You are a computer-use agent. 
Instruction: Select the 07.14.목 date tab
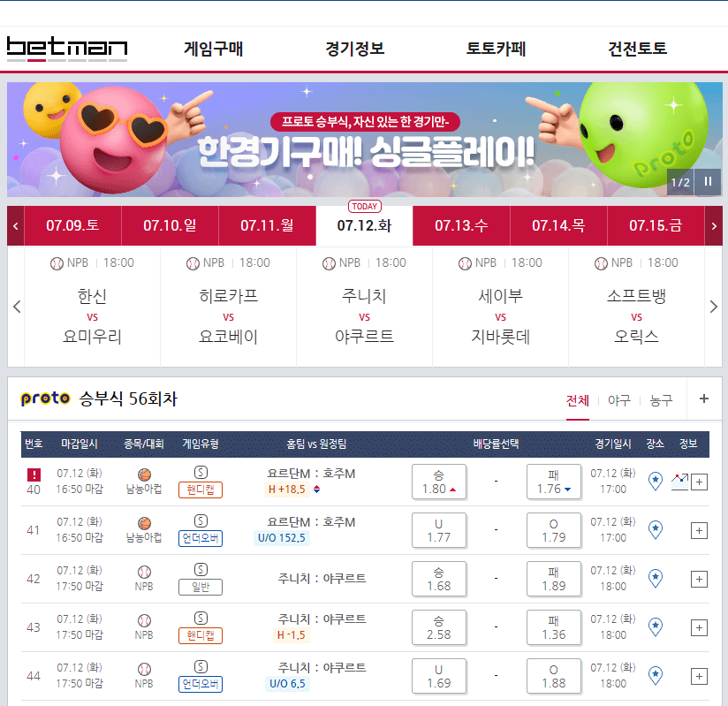point(558,225)
